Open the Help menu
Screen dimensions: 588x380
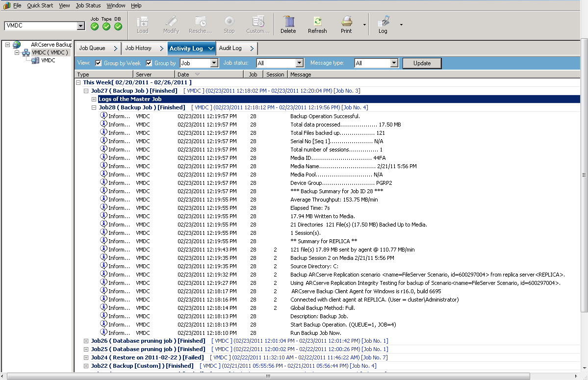tap(136, 5)
